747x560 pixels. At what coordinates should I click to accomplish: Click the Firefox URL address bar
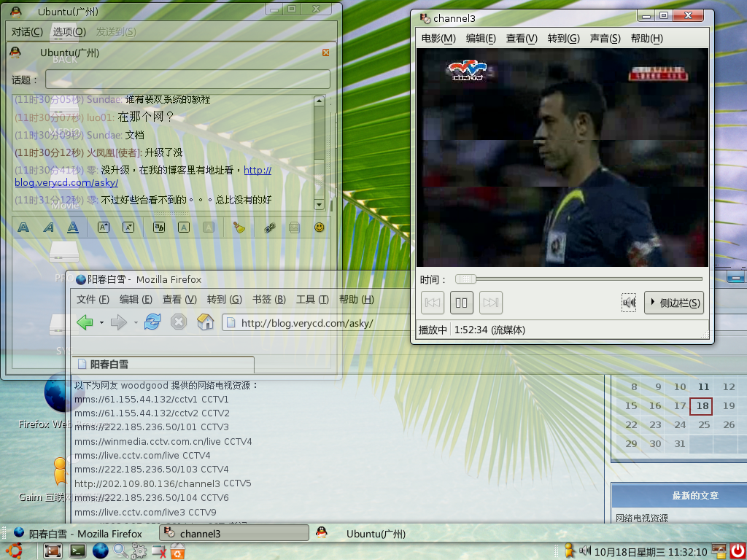point(317,323)
